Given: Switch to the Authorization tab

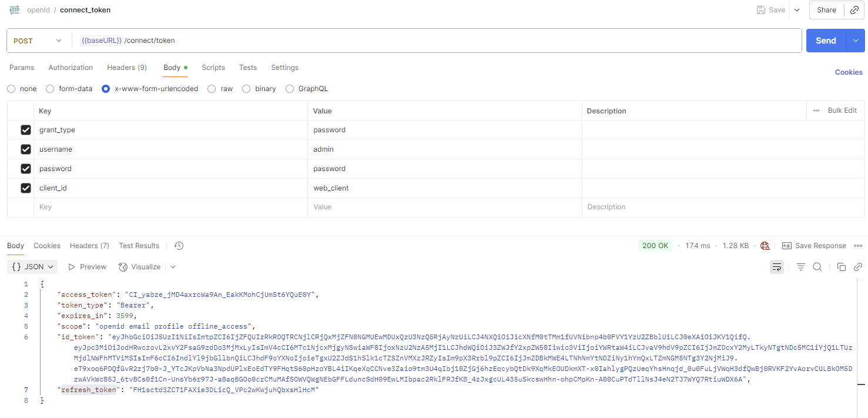Looking at the screenshot, I should (71, 68).
